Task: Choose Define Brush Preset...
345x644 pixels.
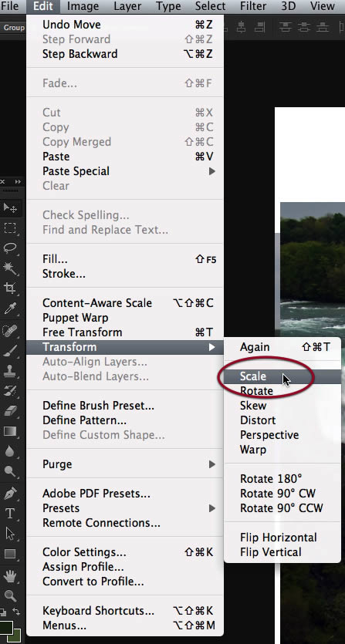Action: 125,406
